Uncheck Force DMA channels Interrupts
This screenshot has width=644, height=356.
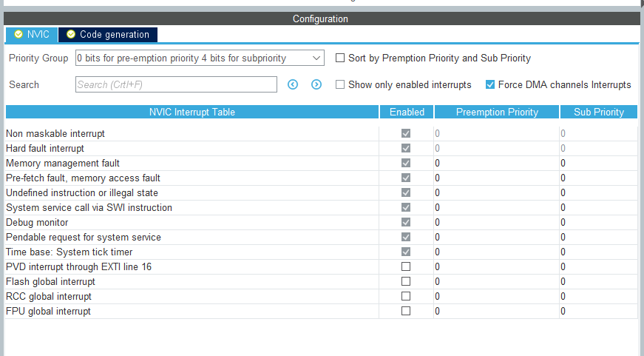coord(490,84)
